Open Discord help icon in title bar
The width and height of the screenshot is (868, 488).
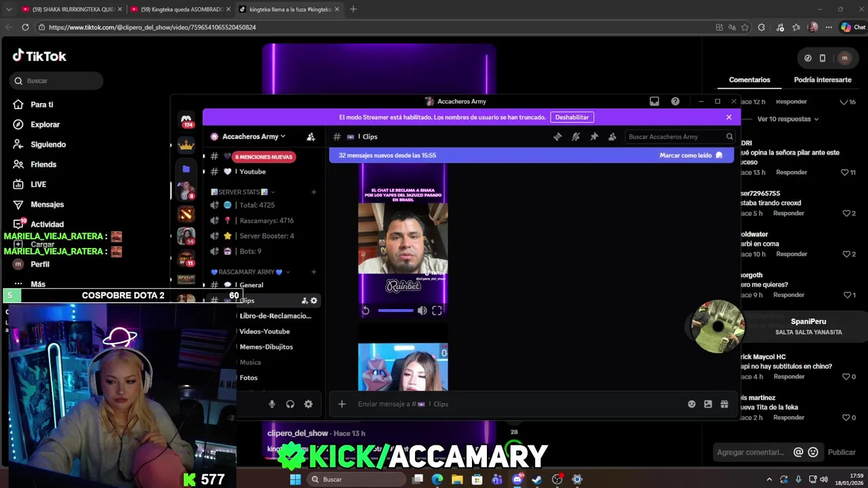coord(675,101)
